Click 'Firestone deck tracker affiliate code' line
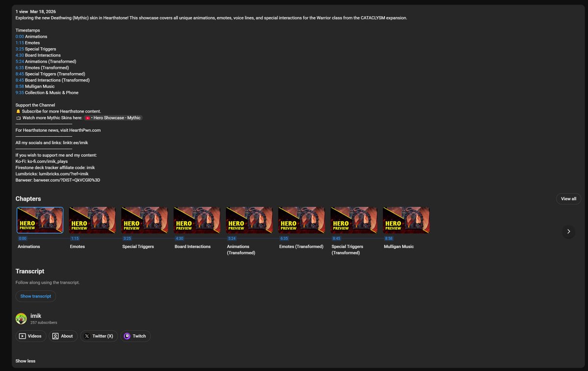The height and width of the screenshot is (371, 588). click(55, 168)
